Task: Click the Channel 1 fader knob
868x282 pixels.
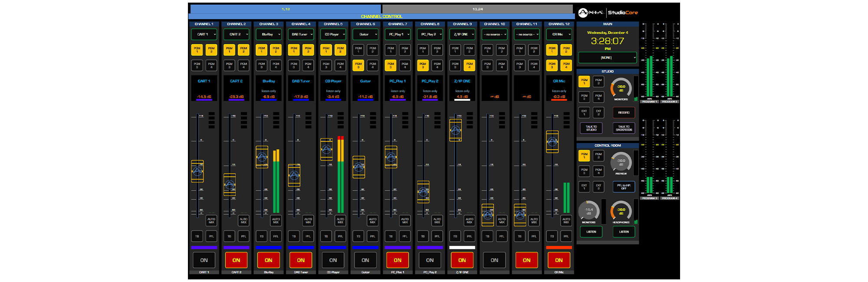Action: point(197,171)
